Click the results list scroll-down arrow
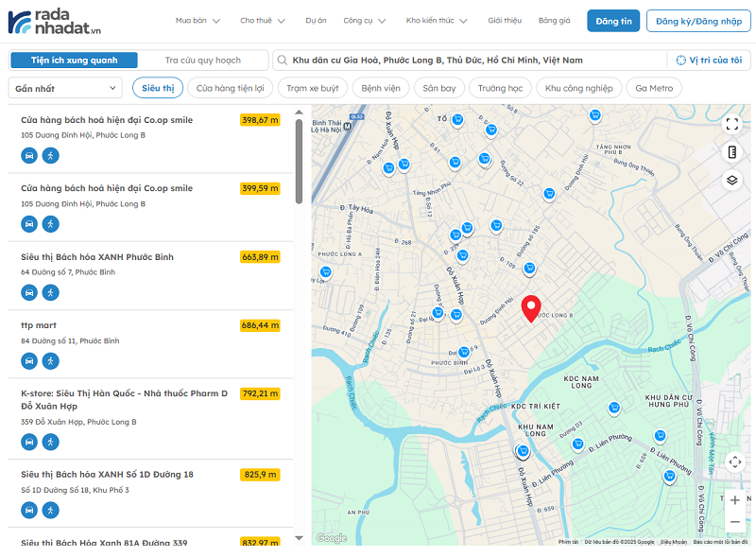This screenshot has width=756, height=557. pyautogui.click(x=299, y=538)
